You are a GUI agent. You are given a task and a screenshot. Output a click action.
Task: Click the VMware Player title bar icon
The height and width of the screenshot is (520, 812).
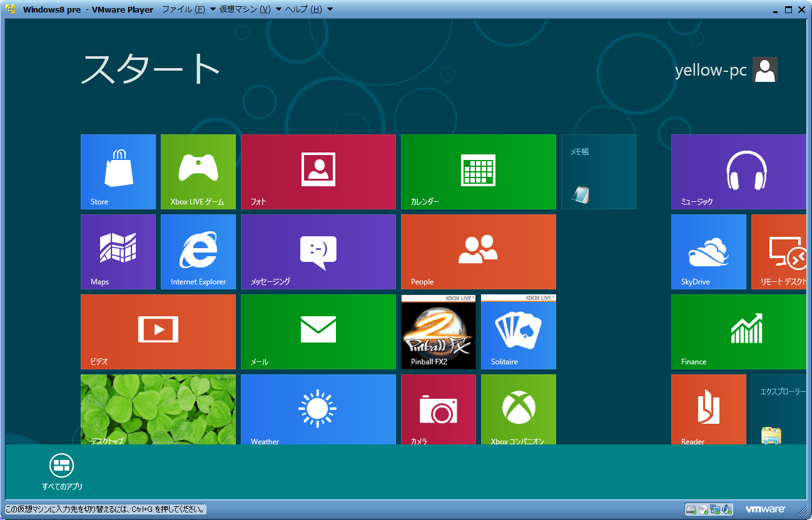11,9
